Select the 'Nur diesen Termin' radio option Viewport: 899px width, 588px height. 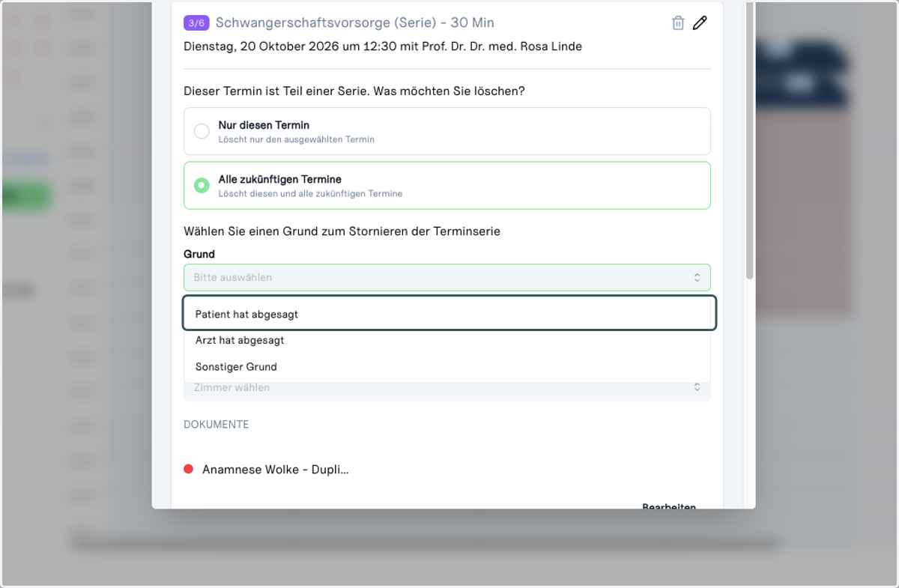click(447, 131)
